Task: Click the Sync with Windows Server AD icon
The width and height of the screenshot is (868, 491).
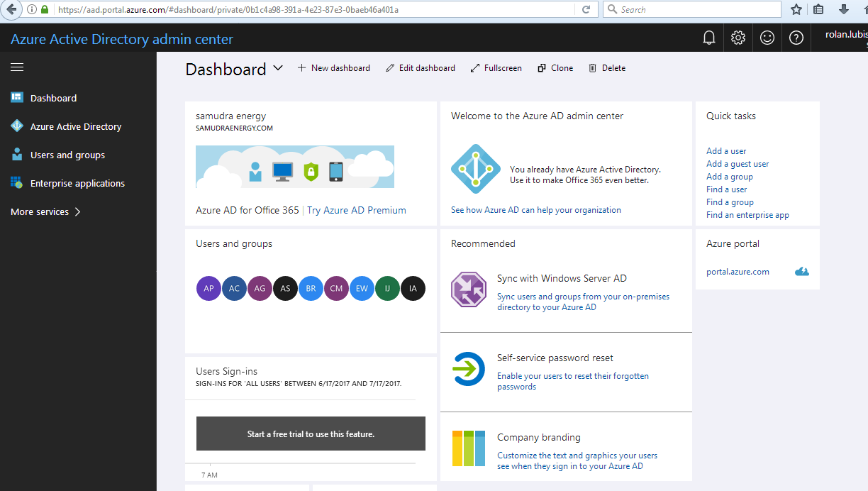Action: 468,289
